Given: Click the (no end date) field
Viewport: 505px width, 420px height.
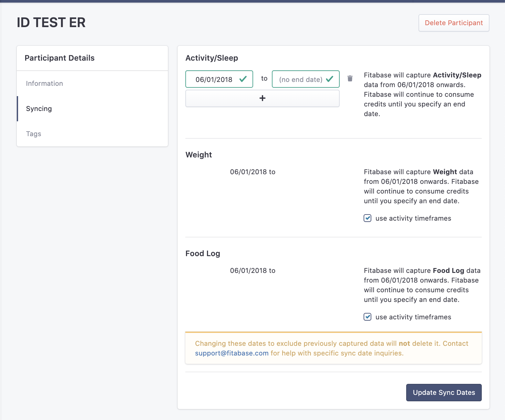Looking at the screenshot, I should click(306, 79).
